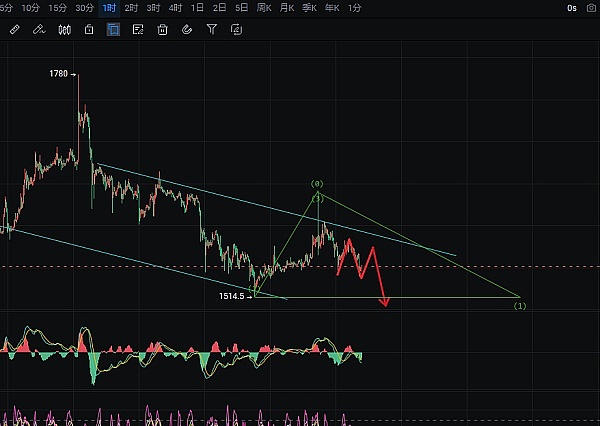Switch to the 4时 timeframe

175,8
